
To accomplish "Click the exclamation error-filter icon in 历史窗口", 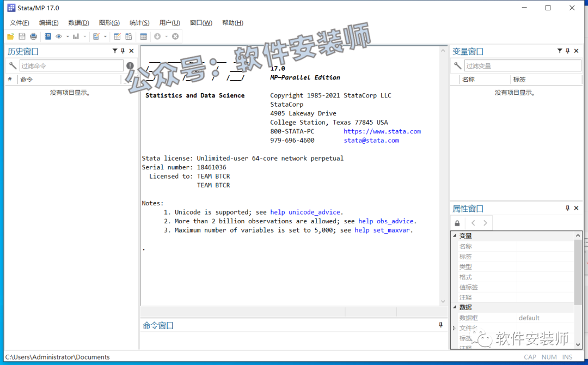I will [130, 66].
